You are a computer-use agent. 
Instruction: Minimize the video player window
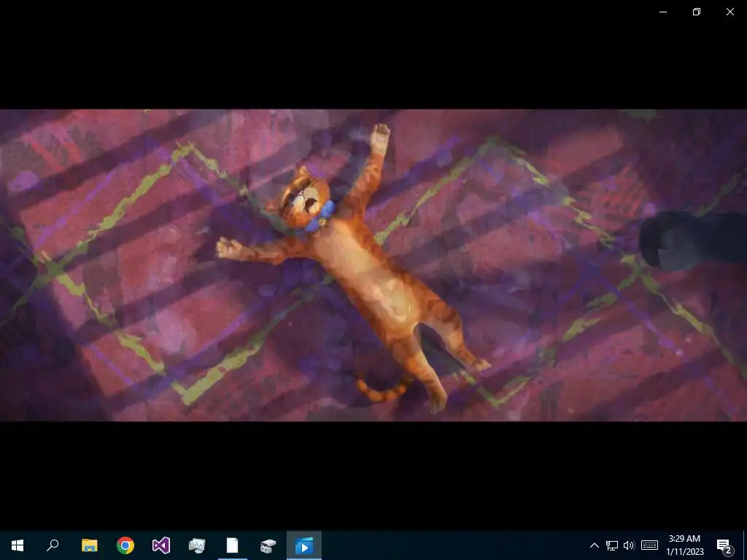click(663, 12)
